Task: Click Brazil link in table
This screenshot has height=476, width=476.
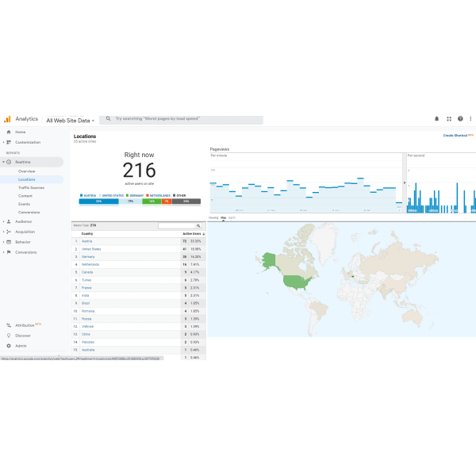Action: 86,303
